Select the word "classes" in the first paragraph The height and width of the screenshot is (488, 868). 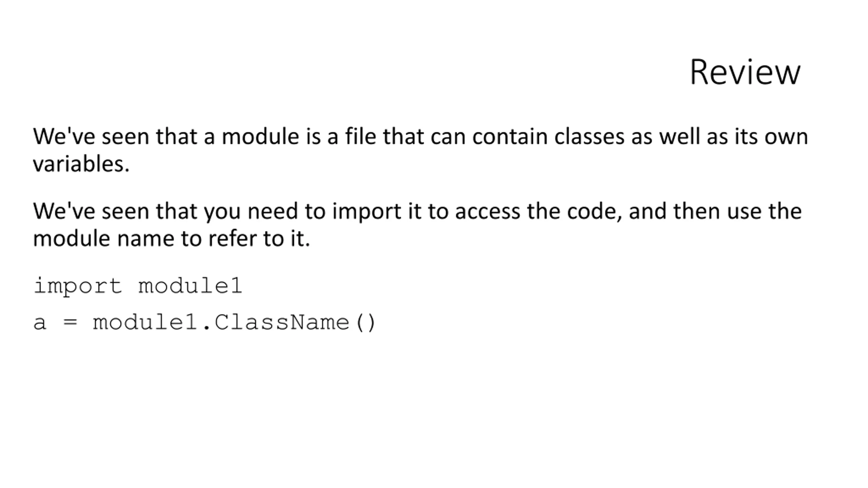coord(589,137)
